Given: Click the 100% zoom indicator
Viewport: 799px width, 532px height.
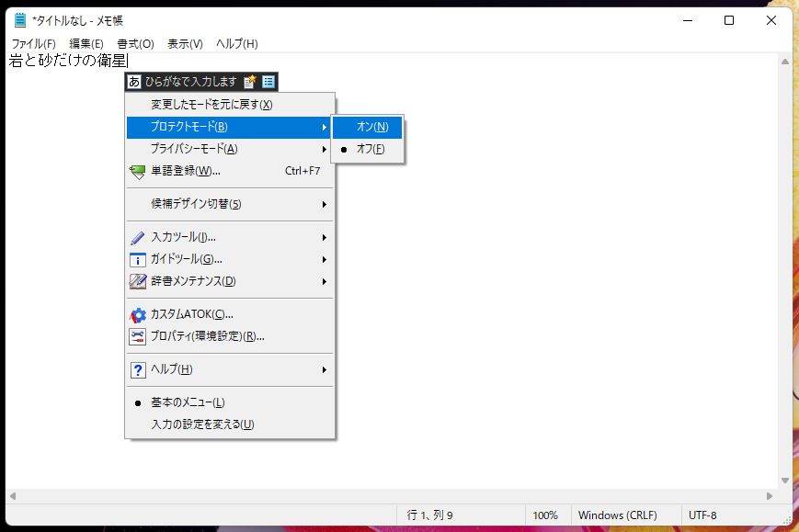Looking at the screenshot, I should coord(546,515).
